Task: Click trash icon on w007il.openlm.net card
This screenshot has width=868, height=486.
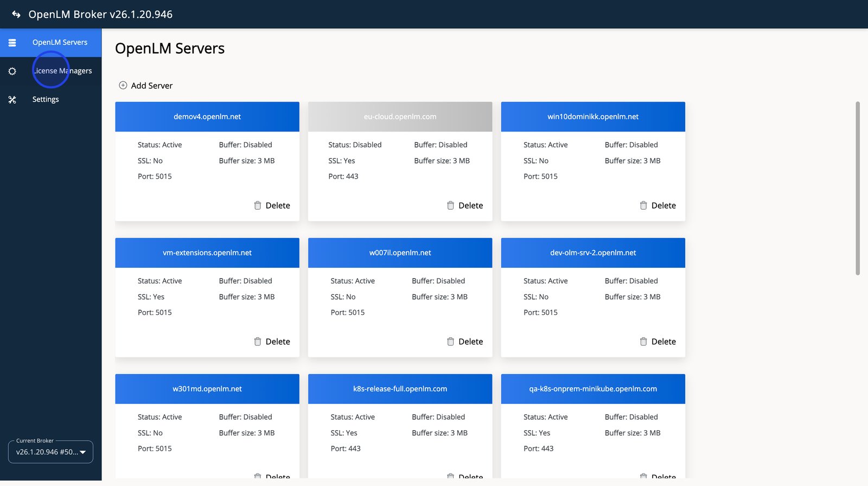Action: click(450, 342)
